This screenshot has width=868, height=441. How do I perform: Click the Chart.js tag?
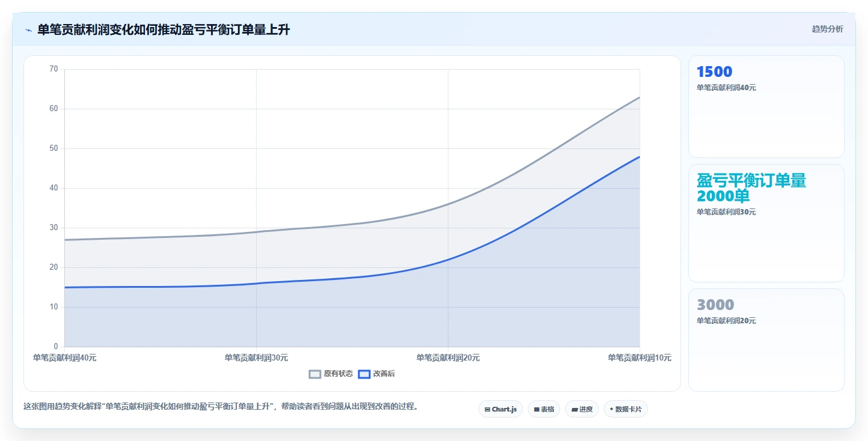tap(501, 409)
